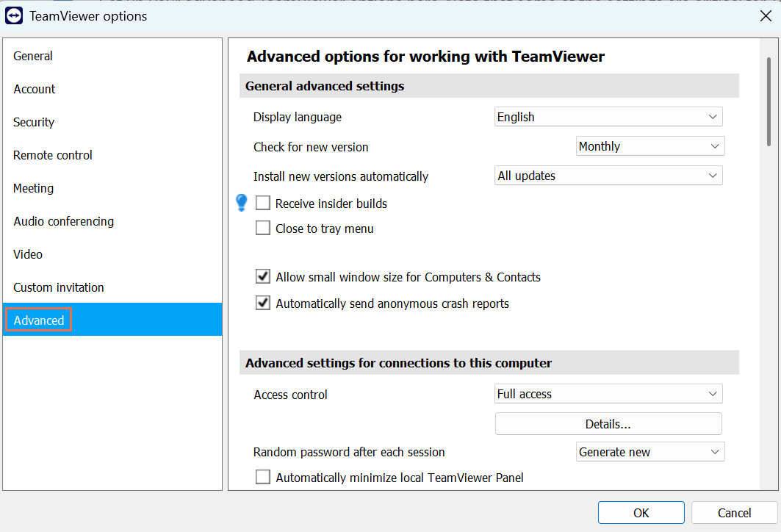Open the Display language dropdown
The width and height of the screenshot is (781, 532).
(608, 117)
